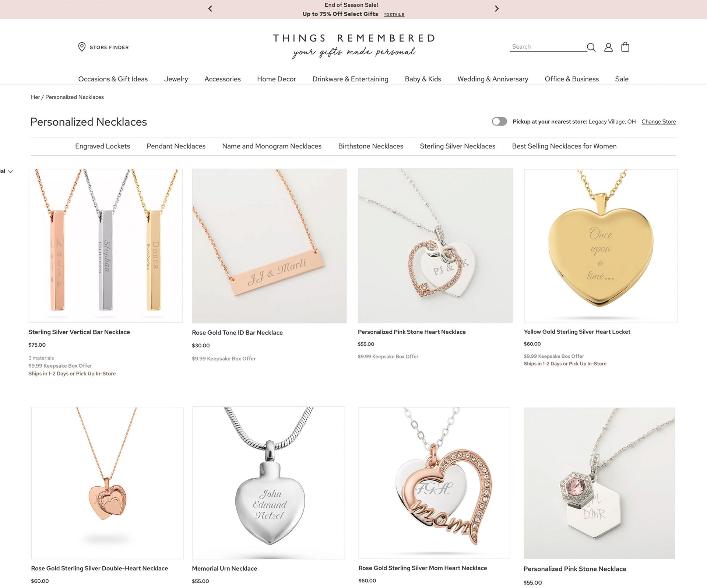Open the Memorial Urn Necklace image

[x=268, y=483]
